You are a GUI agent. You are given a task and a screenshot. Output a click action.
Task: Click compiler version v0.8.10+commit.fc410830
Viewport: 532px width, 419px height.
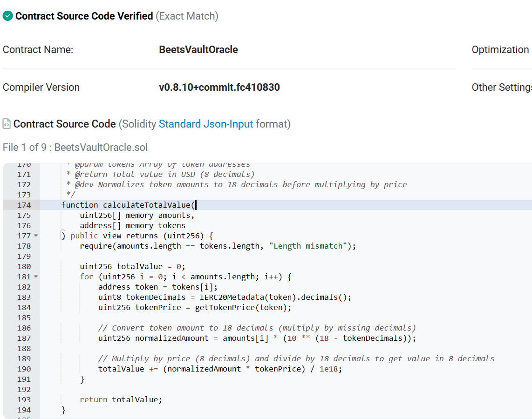coord(219,88)
